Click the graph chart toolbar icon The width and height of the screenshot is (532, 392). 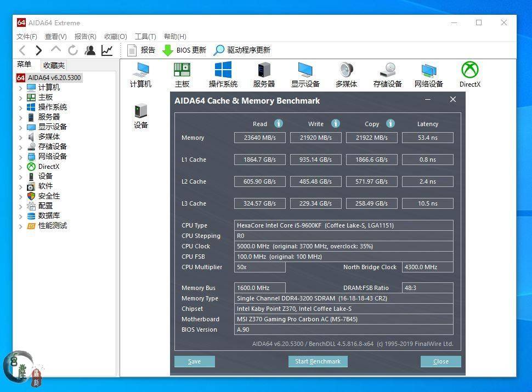(107, 50)
